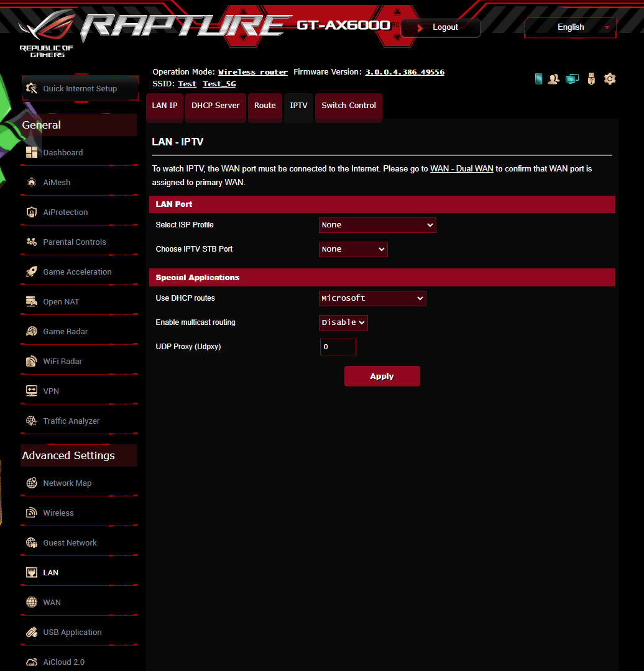Screen dimensions: 644x671
Task: Select the IPTV tab
Action: pos(298,106)
